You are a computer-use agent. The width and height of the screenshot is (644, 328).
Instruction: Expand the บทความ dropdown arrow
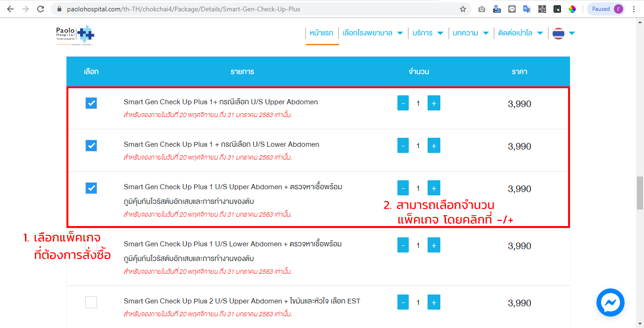(x=486, y=33)
